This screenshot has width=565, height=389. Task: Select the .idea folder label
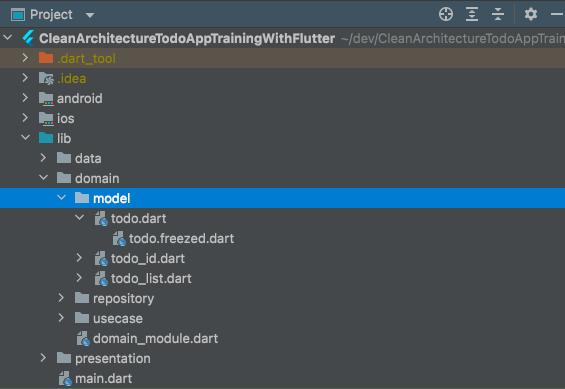coord(71,78)
